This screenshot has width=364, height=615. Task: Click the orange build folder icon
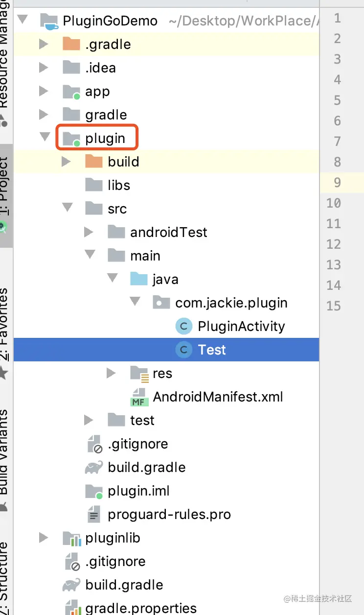pos(94,162)
